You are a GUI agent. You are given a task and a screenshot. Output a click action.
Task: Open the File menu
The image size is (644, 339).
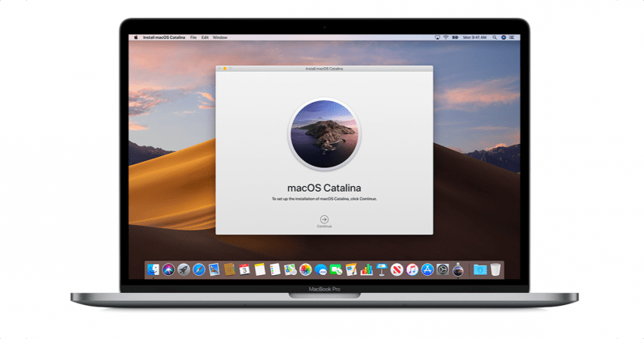pos(193,37)
